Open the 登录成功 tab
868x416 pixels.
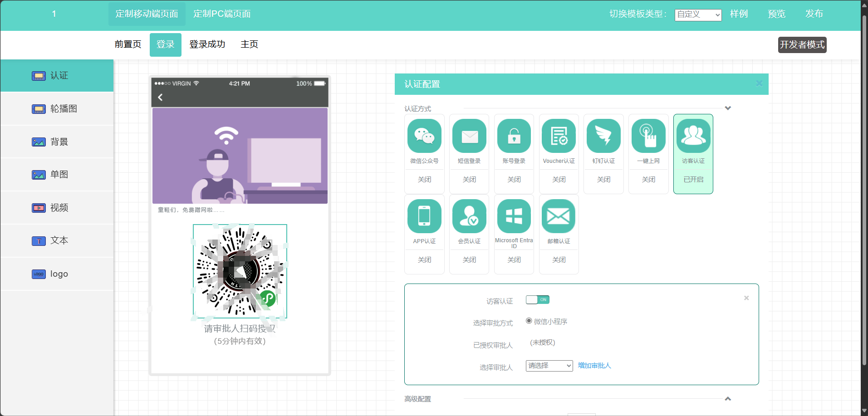pyautogui.click(x=207, y=44)
